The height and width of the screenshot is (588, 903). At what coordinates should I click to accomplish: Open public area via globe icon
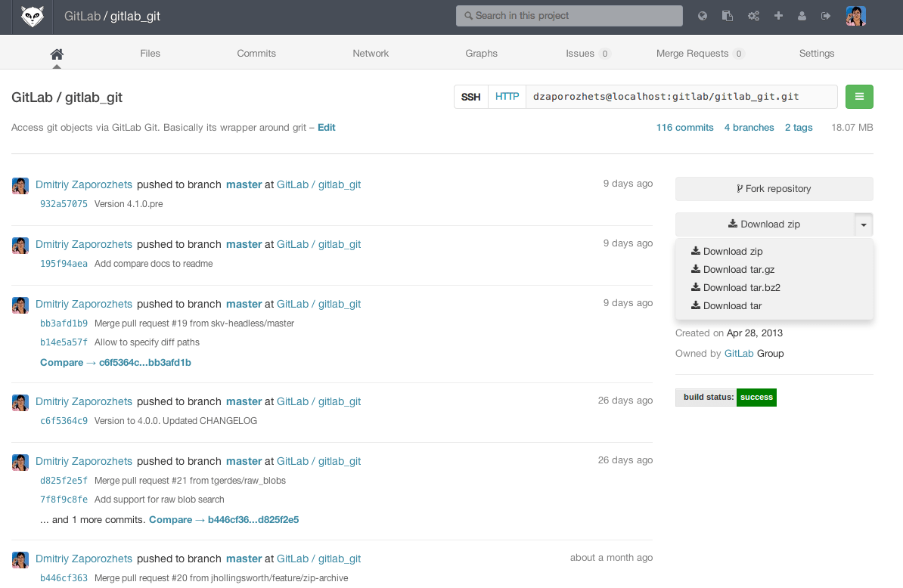(x=703, y=16)
